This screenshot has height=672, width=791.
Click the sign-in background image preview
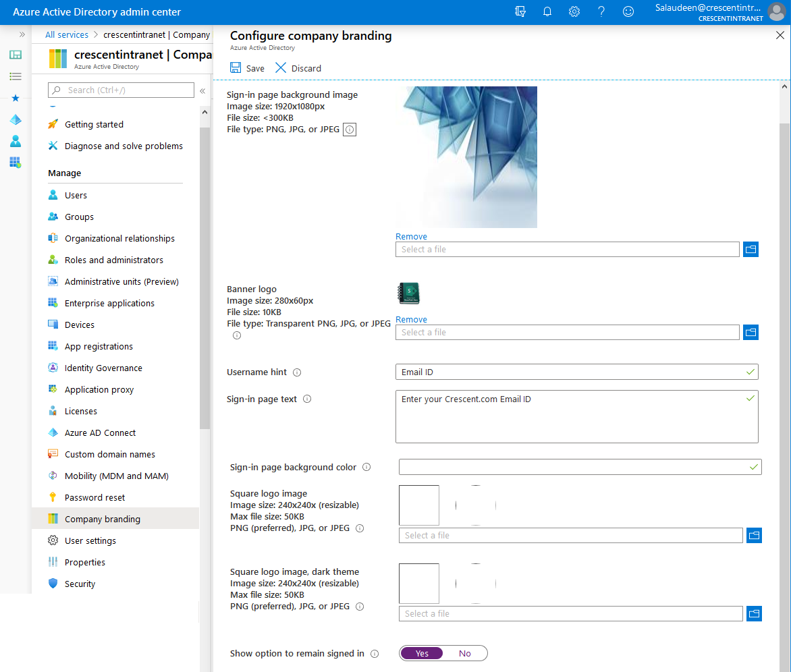point(466,157)
